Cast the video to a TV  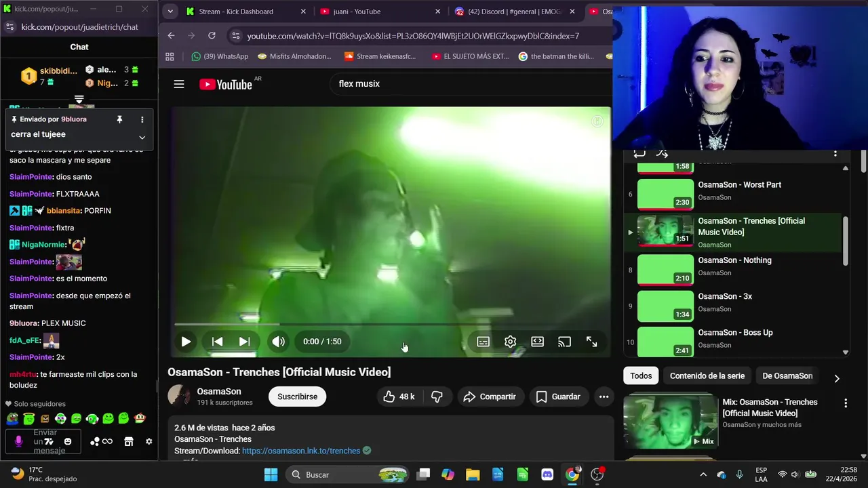pyautogui.click(x=564, y=342)
